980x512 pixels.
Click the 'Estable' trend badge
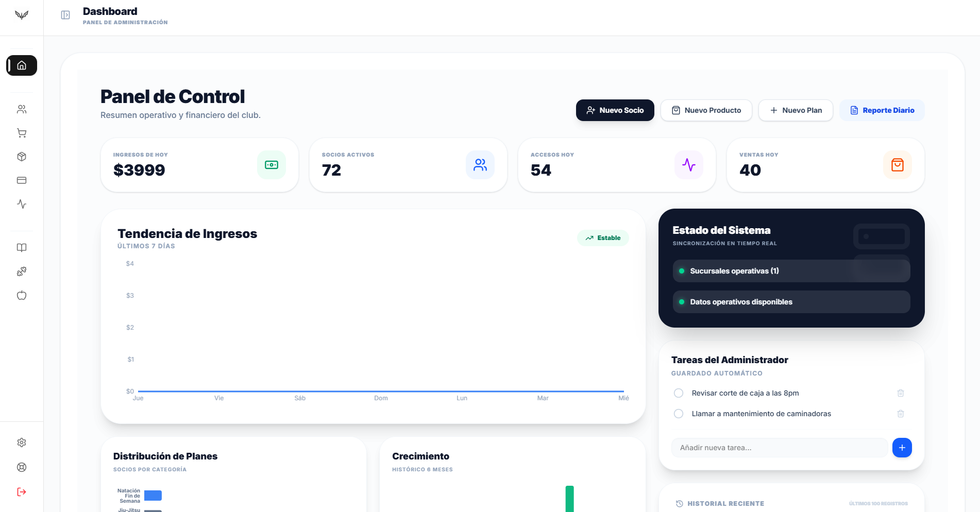pos(603,238)
